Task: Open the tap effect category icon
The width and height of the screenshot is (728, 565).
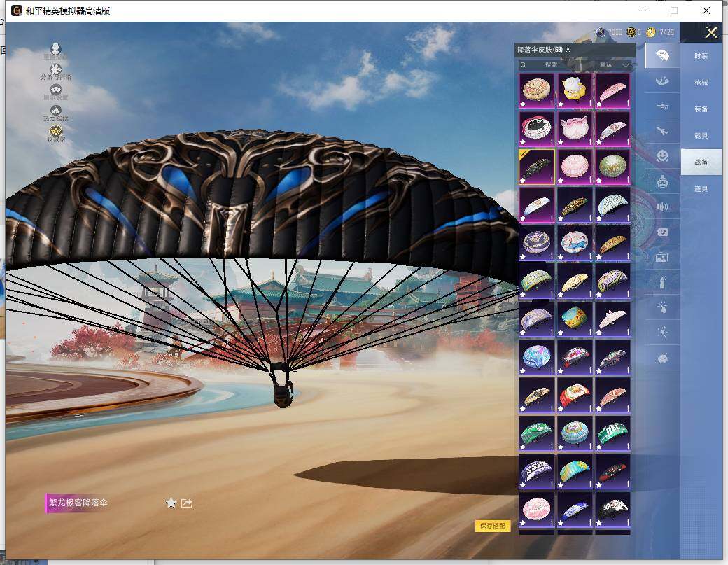Action: pos(662,307)
